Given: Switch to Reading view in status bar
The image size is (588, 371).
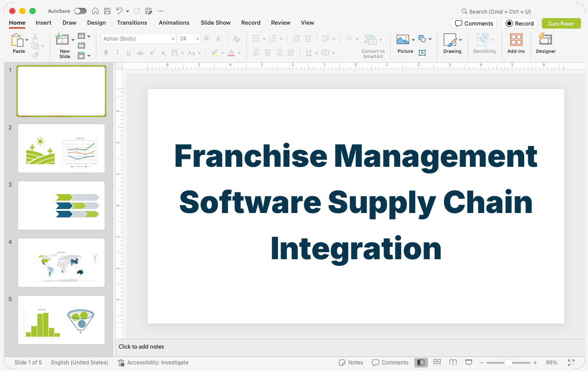Looking at the screenshot, I should pyautogui.click(x=453, y=363).
